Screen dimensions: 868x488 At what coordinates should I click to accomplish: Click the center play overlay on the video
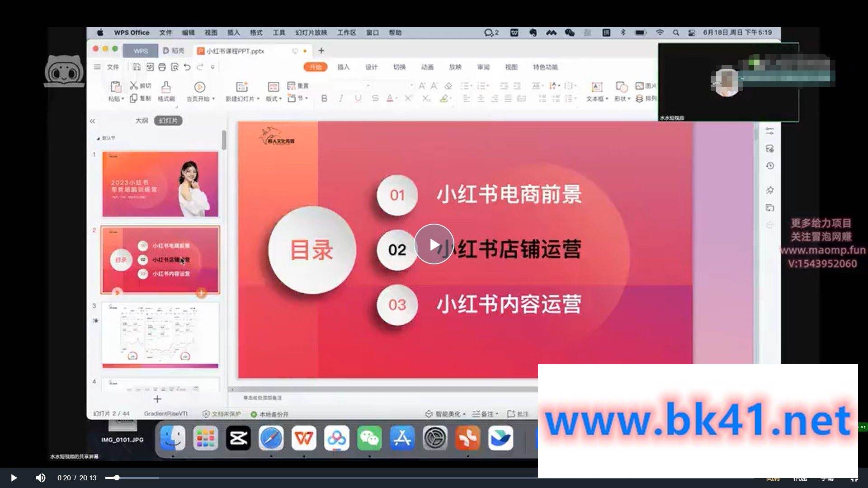434,244
